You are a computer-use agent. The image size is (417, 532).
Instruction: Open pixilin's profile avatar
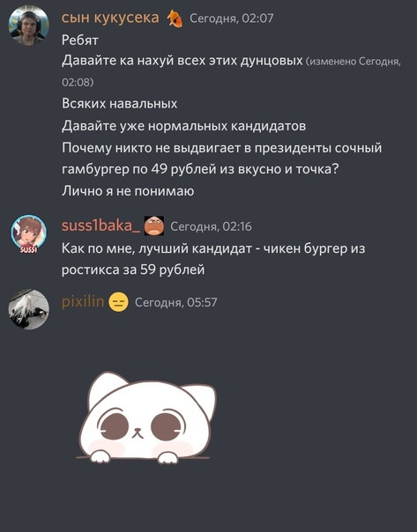(x=28, y=309)
